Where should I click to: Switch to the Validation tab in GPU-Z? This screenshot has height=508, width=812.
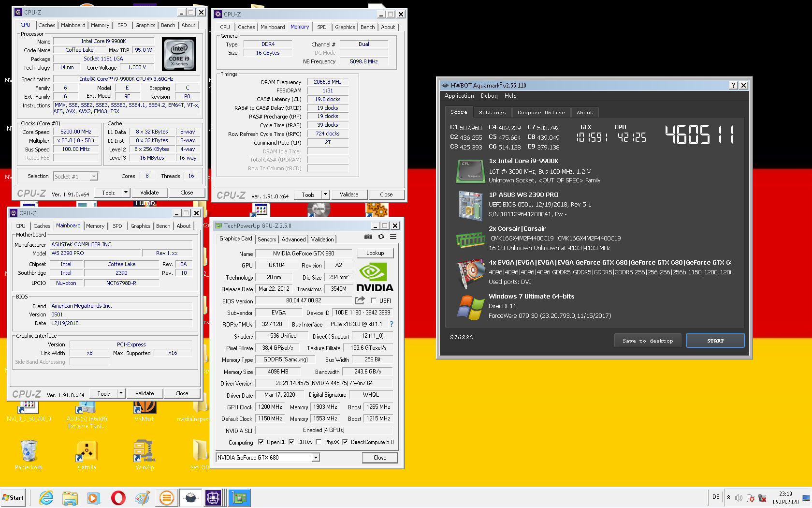[322, 239]
